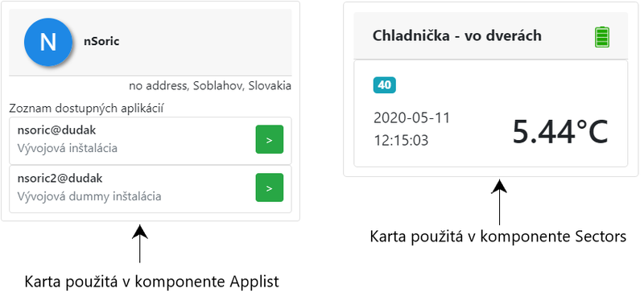This screenshot has height=305, width=644.
Task: Click the green battery status icon
Action: (x=602, y=37)
